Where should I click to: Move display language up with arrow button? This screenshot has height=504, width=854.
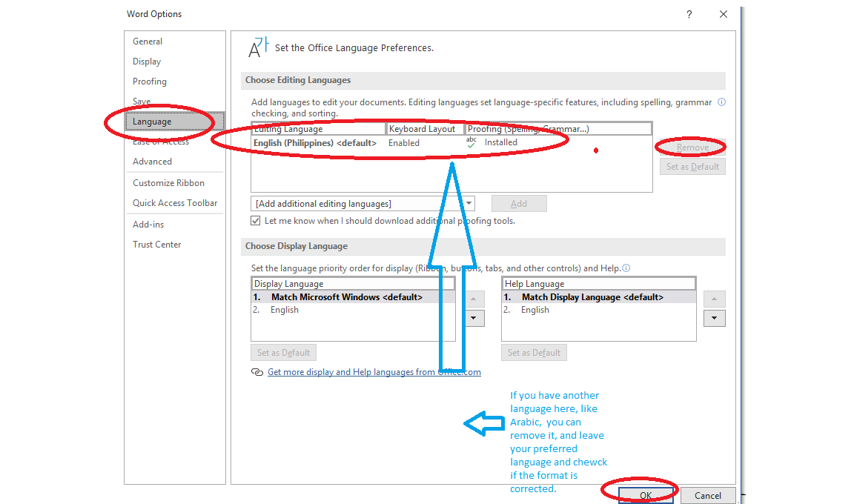[473, 299]
